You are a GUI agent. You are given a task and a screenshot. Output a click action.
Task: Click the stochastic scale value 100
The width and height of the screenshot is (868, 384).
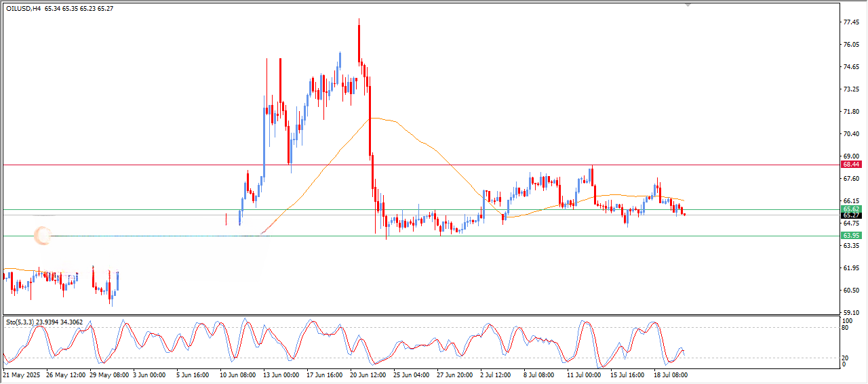pos(847,320)
